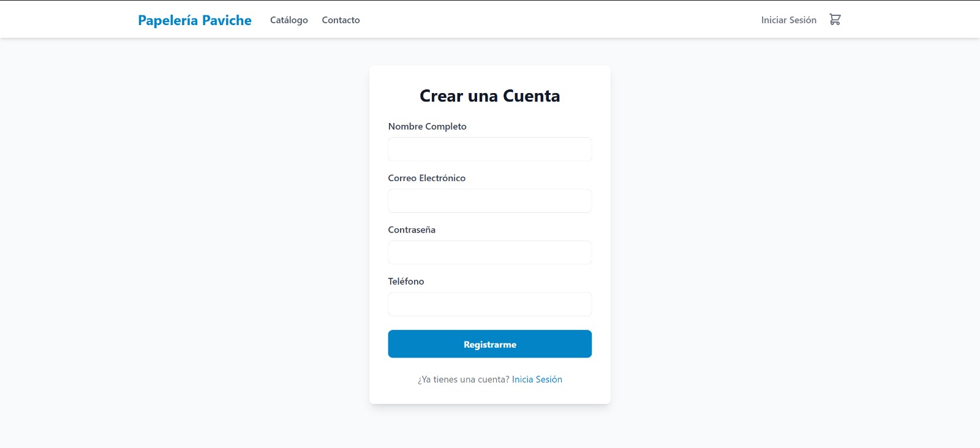Focus the Nombre Completo input field
Viewport: 980px width, 448px height.
point(490,149)
